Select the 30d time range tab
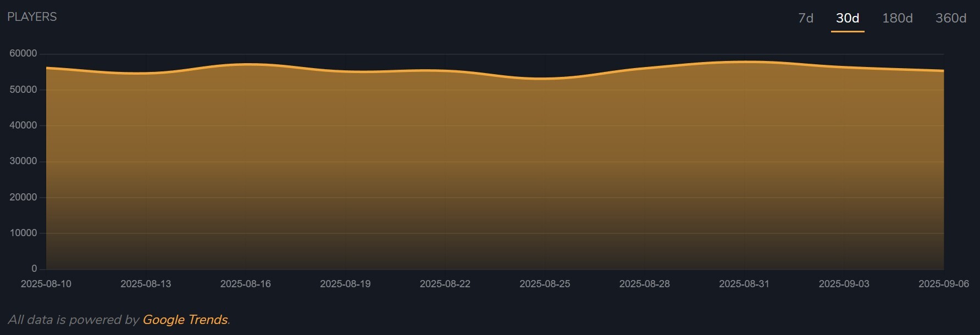The image size is (980, 335). 848,18
